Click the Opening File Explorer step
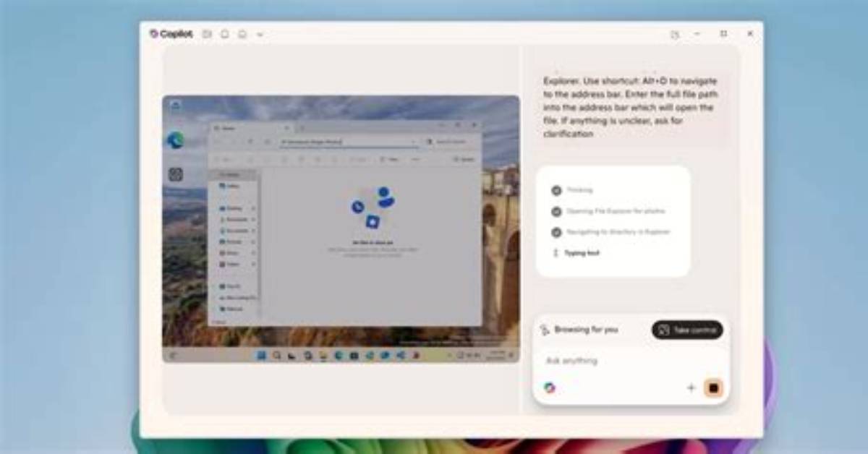Screen dimensions: 868x454 608,211
